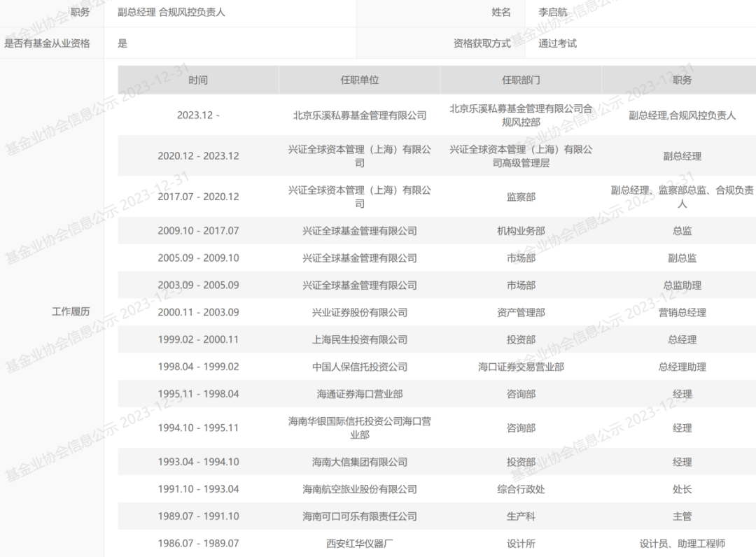Image resolution: width=756 pixels, height=557 pixels.
Task: Select the 2020.12 - 2023.12 time cell
Action: pos(198,156)
